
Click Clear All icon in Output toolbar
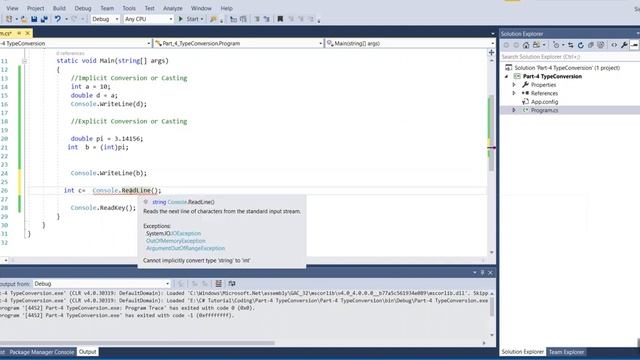tap(218, 284)
